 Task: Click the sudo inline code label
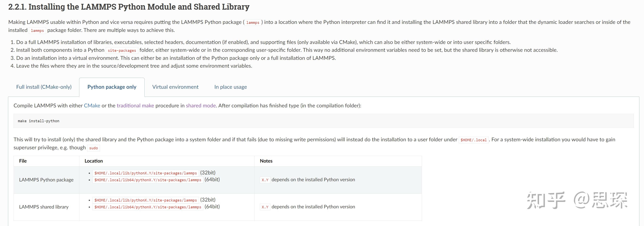click(x=94, y=148)
